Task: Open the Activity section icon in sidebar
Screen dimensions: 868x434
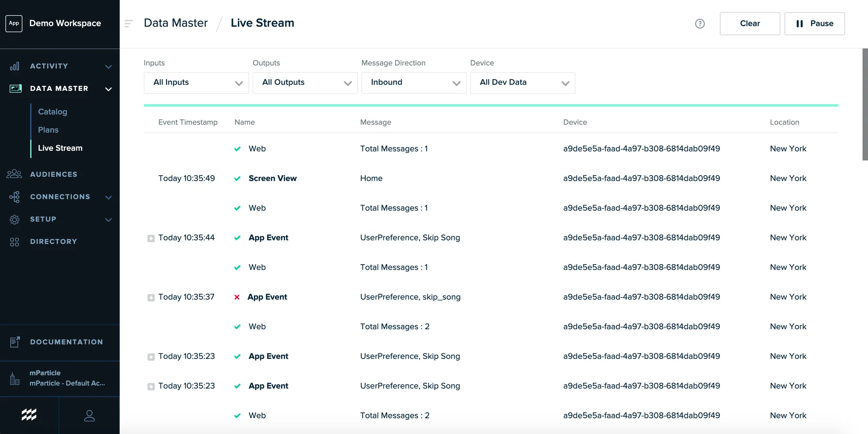Action: (14, 66)
